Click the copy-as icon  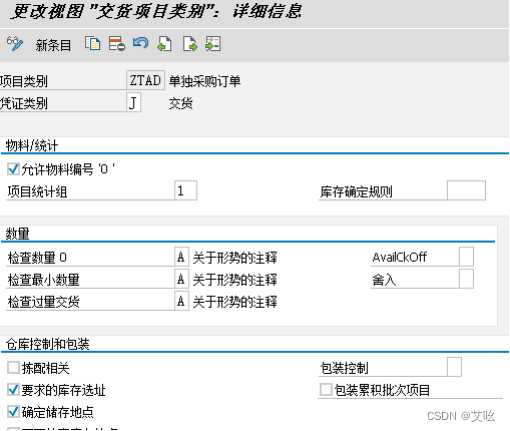click(92, 44)
